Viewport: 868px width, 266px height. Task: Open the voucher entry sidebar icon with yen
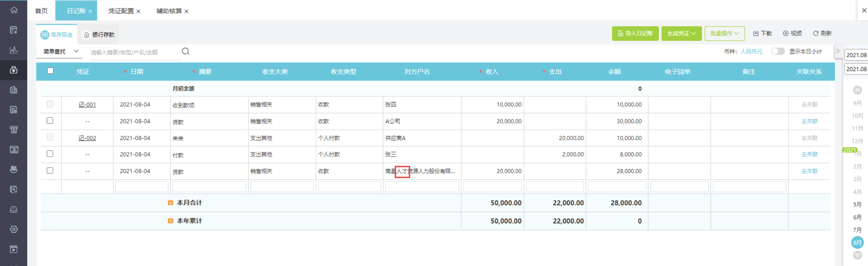[x=14, y=30]
